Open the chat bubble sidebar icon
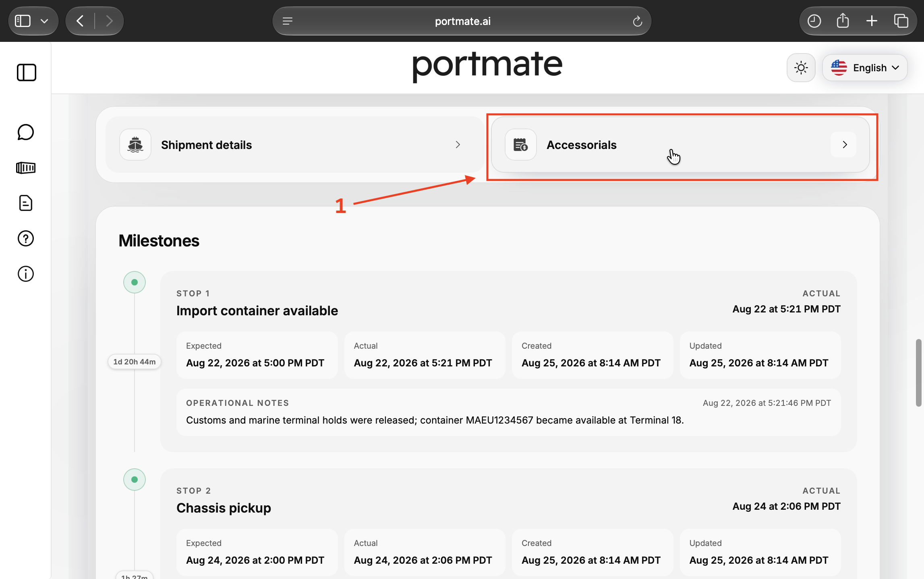 [x=26, y=132]
